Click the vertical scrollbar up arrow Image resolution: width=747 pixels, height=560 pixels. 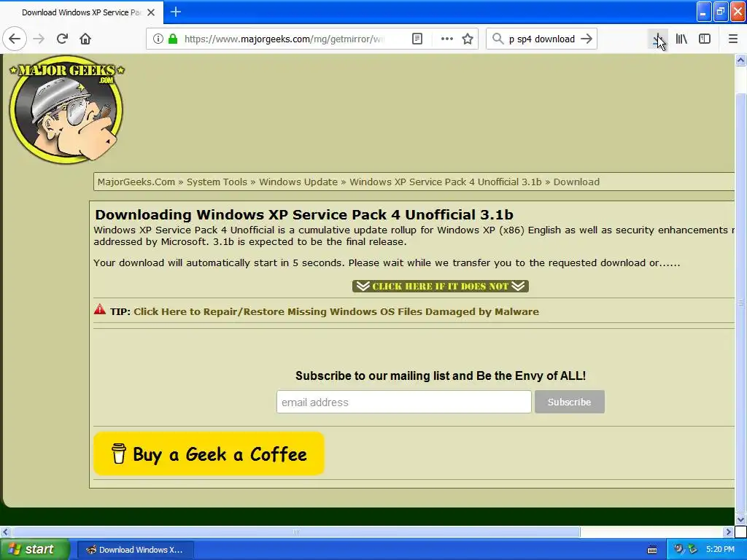(740, 60)
